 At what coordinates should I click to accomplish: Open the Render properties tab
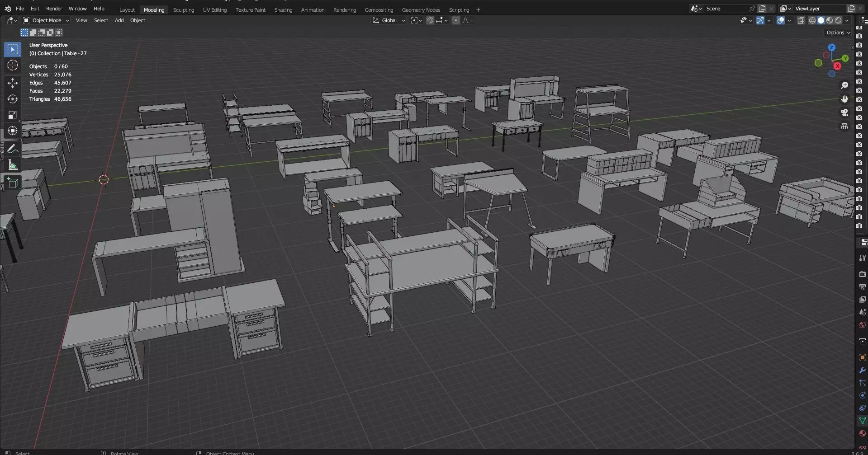pyautogui.click(x=862, y=274)
